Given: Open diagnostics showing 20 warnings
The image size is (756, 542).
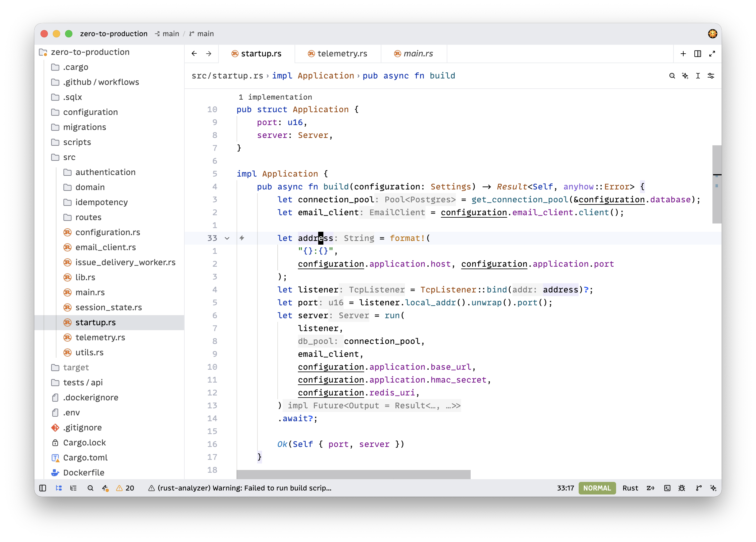Looking at the screenshot, I should (125, 488).
